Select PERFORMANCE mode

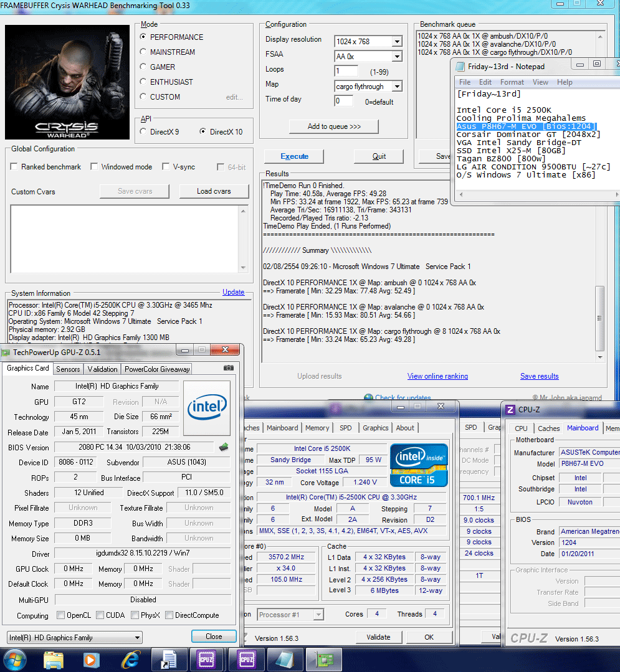pos(143,37)
